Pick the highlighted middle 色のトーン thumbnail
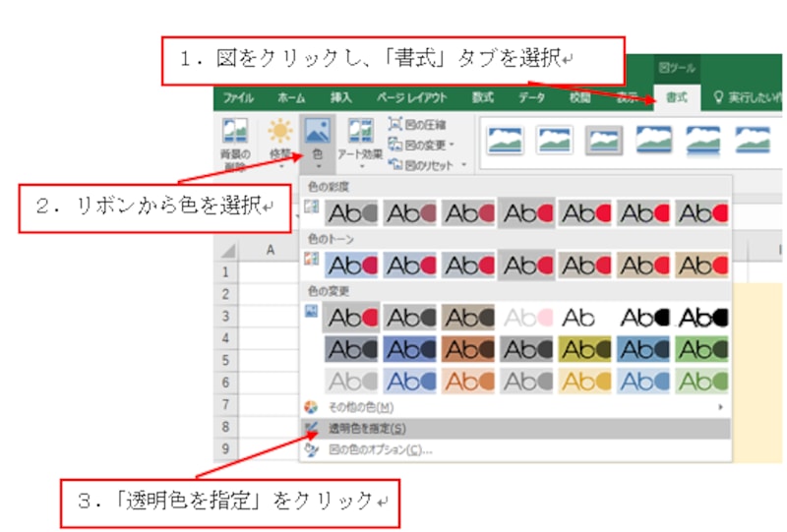The image size is (787, 532). click(x=526, y=265)
